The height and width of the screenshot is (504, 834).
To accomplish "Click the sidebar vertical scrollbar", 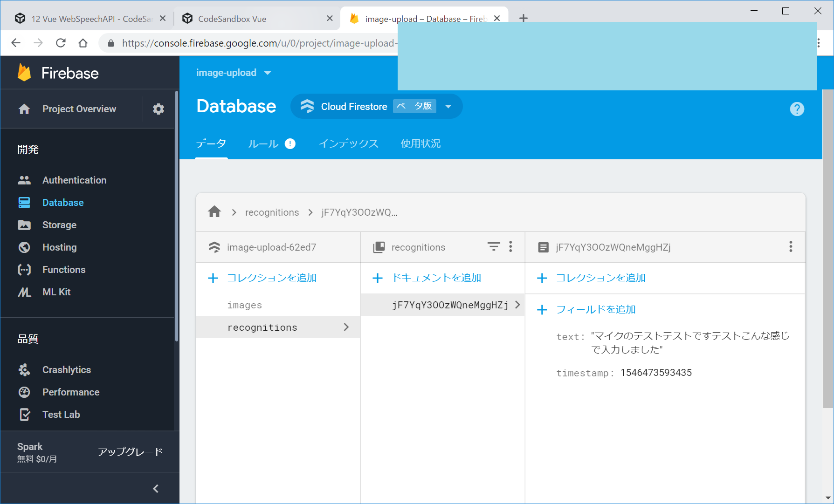I will 177,217.
